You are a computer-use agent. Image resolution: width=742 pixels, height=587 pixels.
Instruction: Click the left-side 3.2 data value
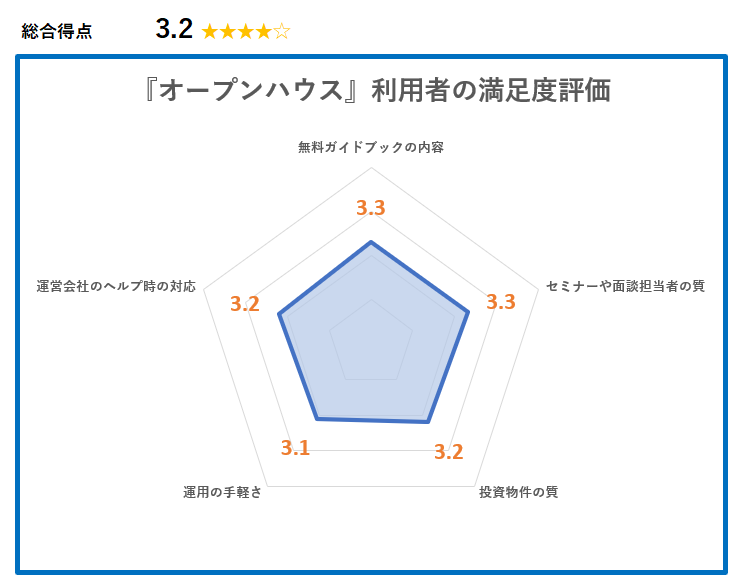click(245, 304)
